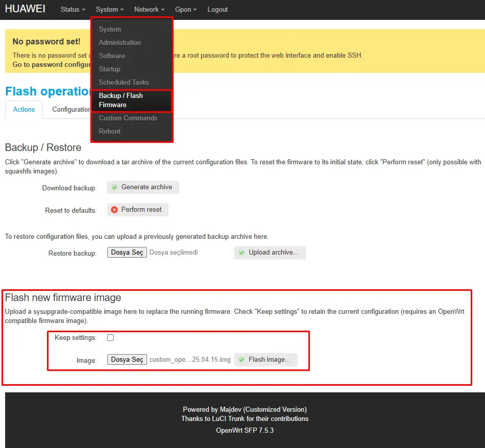Click the Generate archive button
Image resolution: width=485 pixels, height=448 pixels.
143,187
